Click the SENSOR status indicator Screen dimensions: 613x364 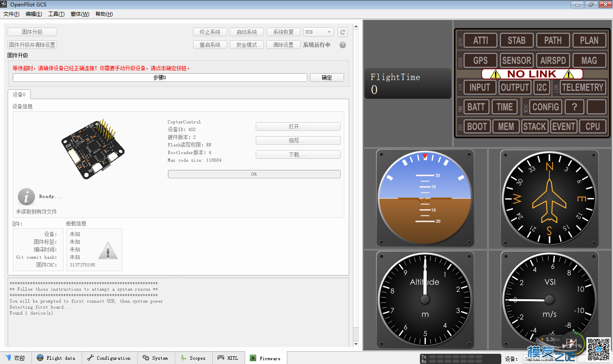click(x=517, y=60)
